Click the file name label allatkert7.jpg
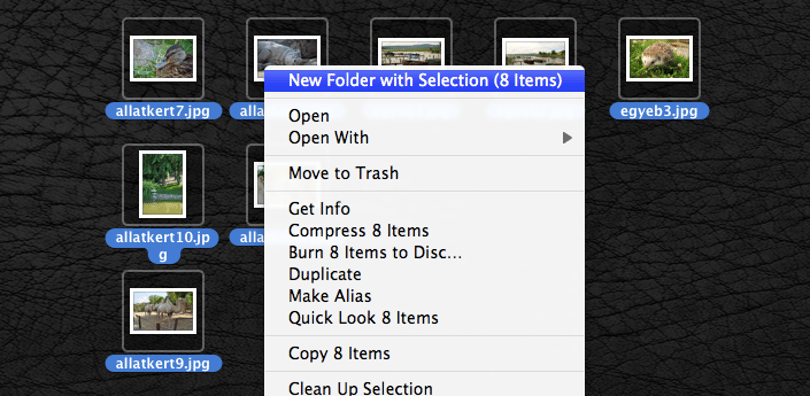Viewport: 810px width, 396px height. (163, 111)
